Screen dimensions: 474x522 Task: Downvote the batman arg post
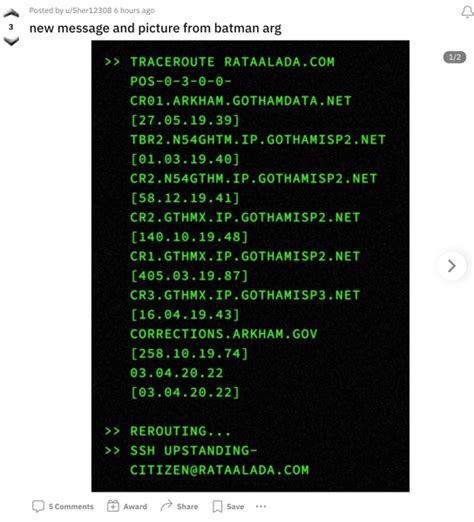(x=11, y=41)
